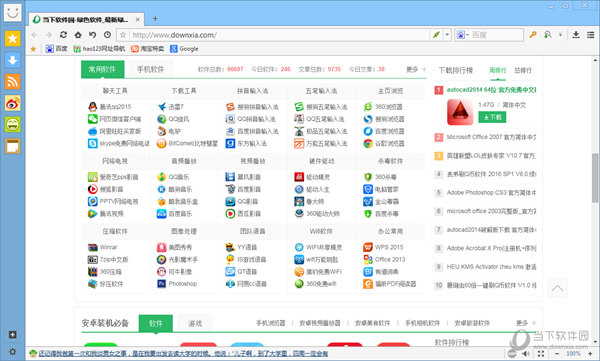600x361 pixels.
Task: Open the 淘宝特卖 bookmark
Action: point(147,49)
